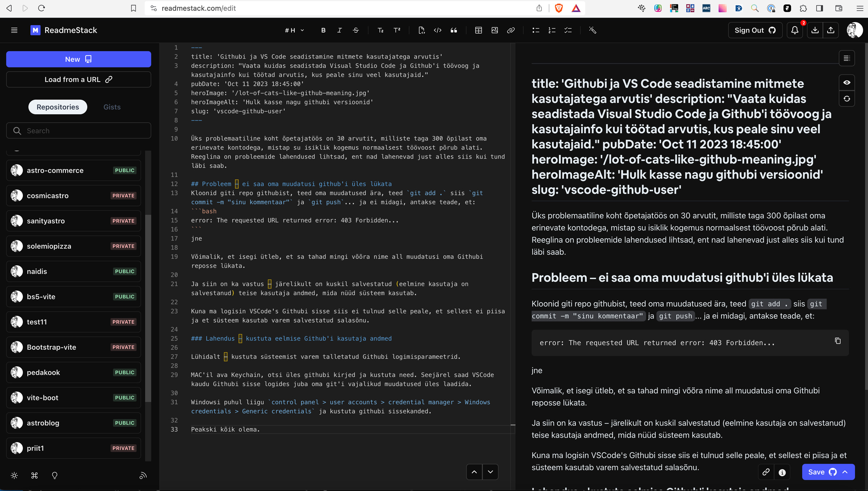Select the Repositories tab
The height and width of the screenshot is (491, 868).
pyautogui.click(x=58, y=107)
